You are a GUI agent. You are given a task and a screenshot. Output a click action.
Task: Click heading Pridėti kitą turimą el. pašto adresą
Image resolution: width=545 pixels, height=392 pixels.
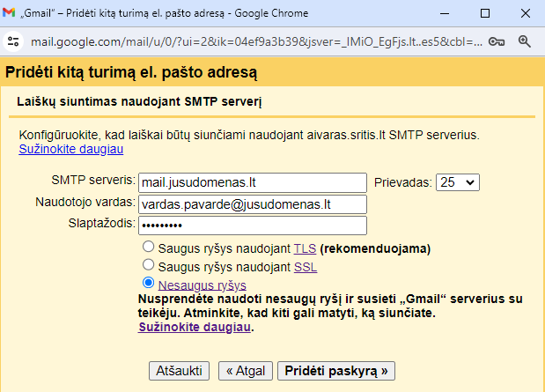(x=131, y=73)
